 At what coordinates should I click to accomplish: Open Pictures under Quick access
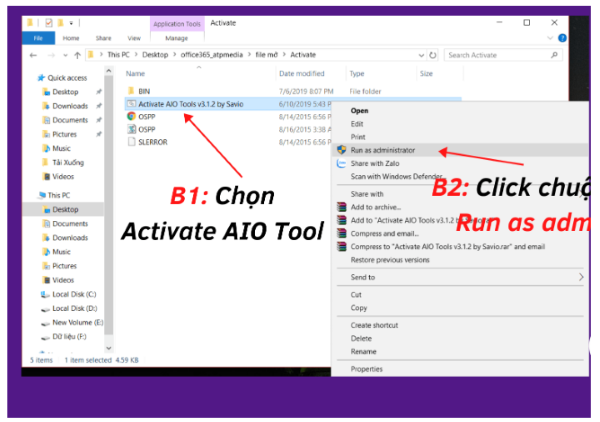point(64,134)
